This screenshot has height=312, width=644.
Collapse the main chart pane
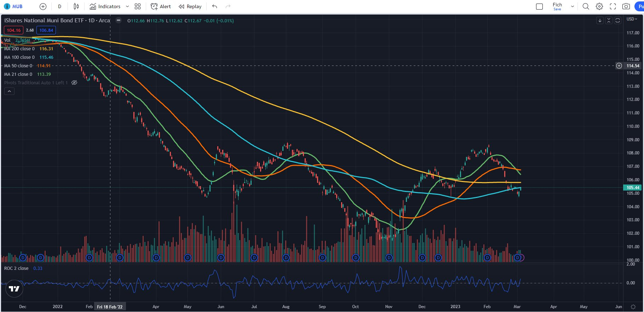(609, 21)
